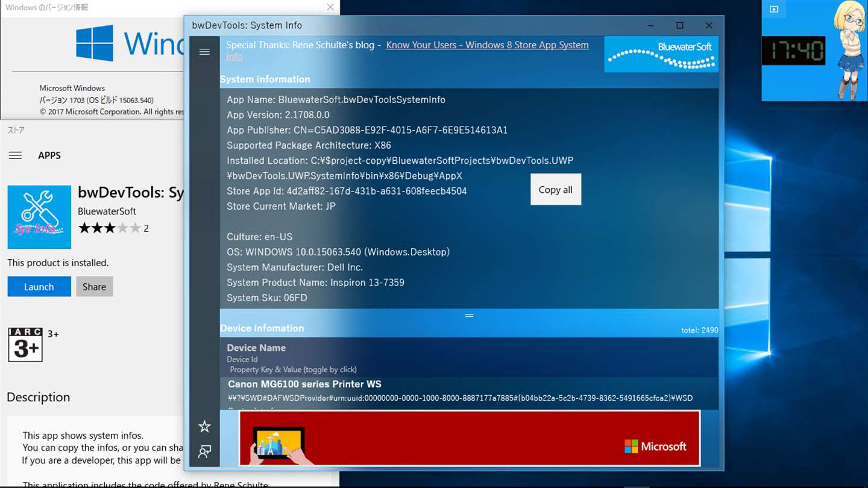Click the System Sku: 06FD line

(x=267, y=298)
